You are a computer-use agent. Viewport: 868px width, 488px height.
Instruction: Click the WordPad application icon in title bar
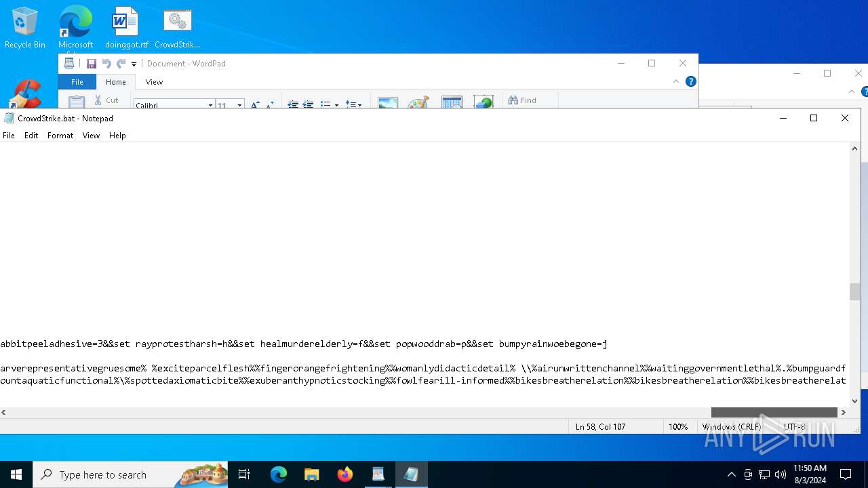(x=69, y=63)
